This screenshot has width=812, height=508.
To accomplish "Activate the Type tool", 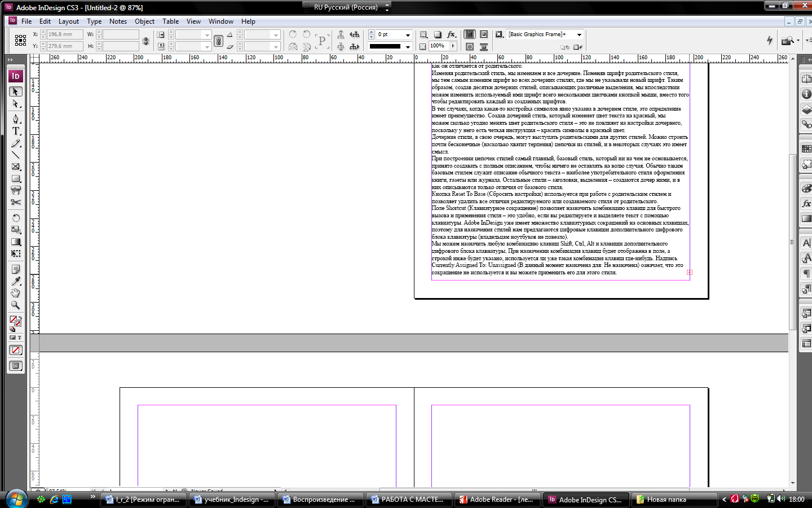I will pyautogui.click(x=16, y=131).
